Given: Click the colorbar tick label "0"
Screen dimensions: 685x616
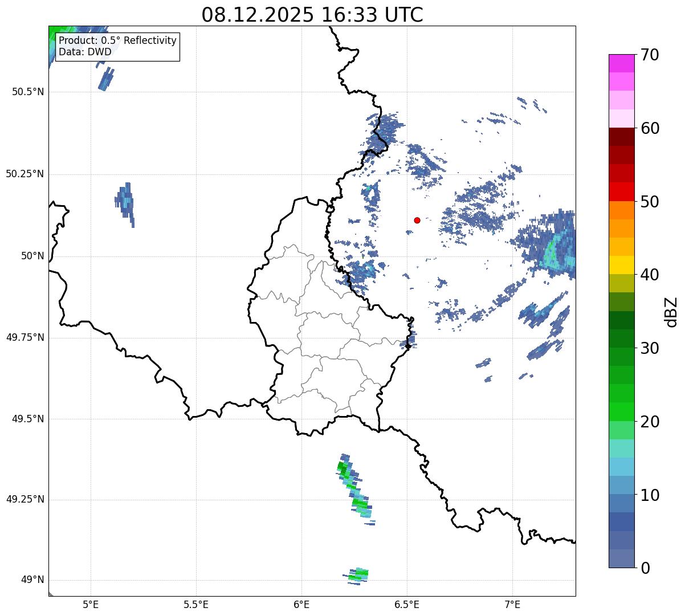Looking at the screenshot, I should [x=645, y=568].
